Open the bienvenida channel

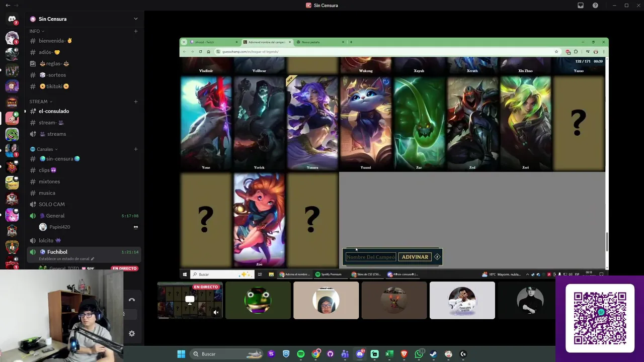point(83,41)
